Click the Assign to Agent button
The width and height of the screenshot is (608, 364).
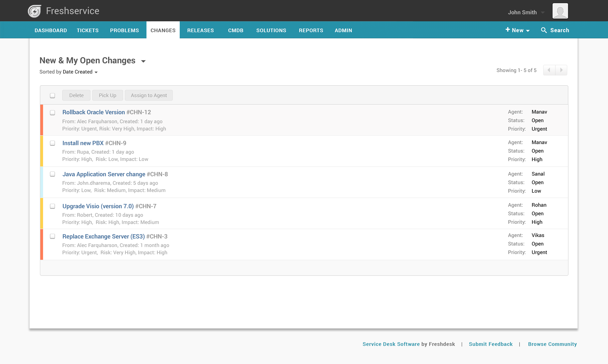(x=149, y=95)
